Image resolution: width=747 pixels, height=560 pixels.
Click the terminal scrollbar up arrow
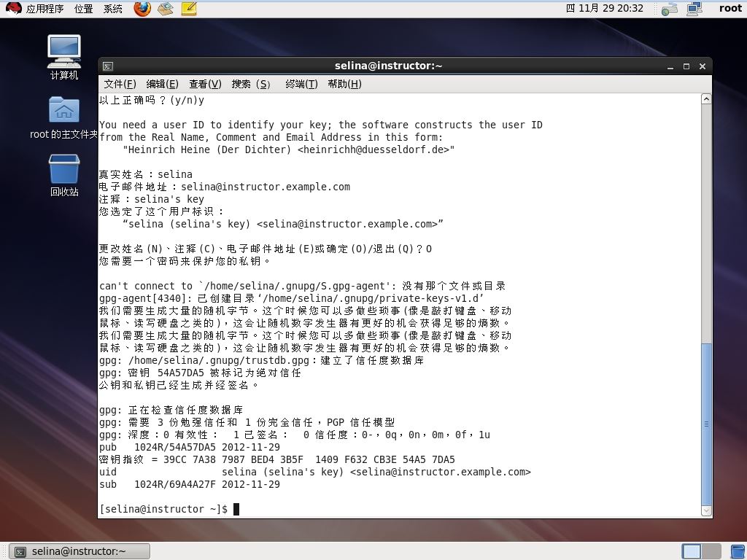(706, 99)
